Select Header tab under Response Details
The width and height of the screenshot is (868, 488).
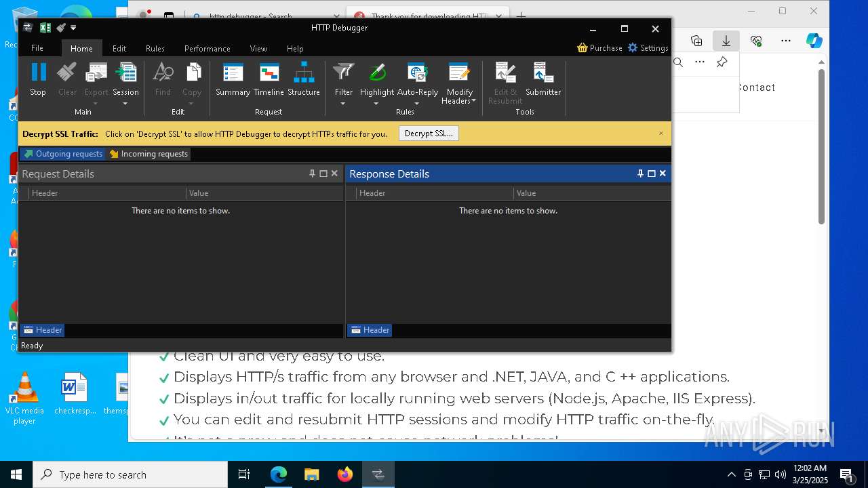click(370, 330)
